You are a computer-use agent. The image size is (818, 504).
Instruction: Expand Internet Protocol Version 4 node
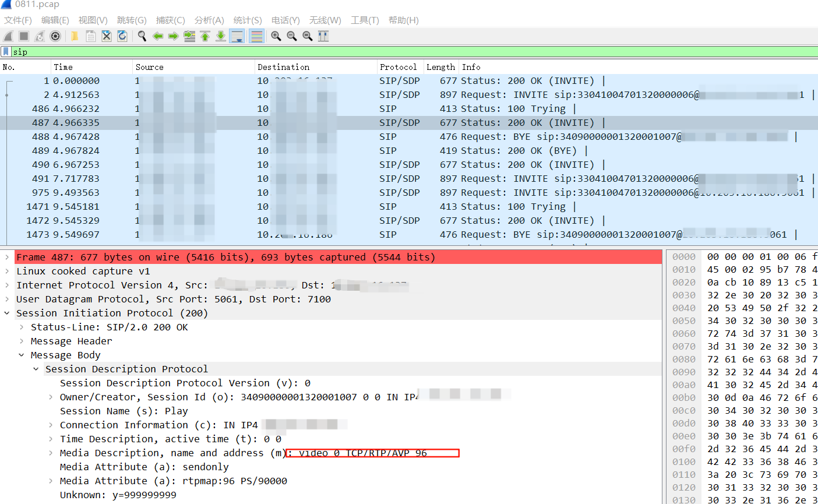coord(7,285)
